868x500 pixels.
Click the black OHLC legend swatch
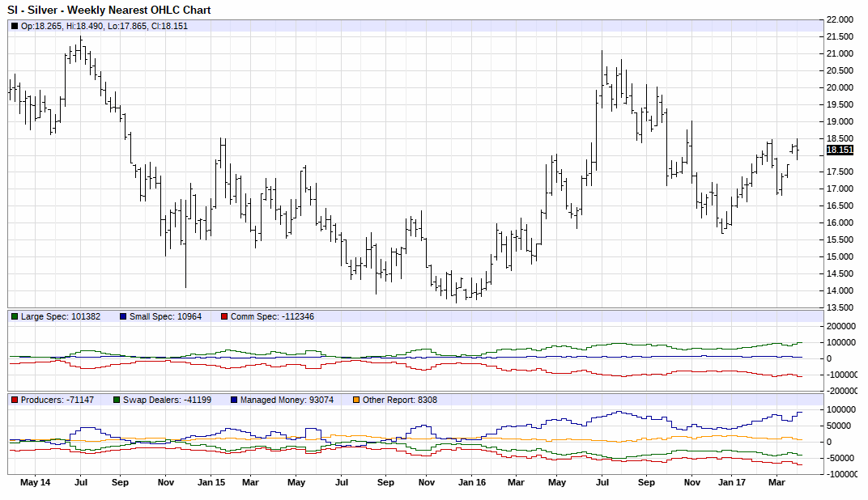pyautogui.click(x=15, y=26)
